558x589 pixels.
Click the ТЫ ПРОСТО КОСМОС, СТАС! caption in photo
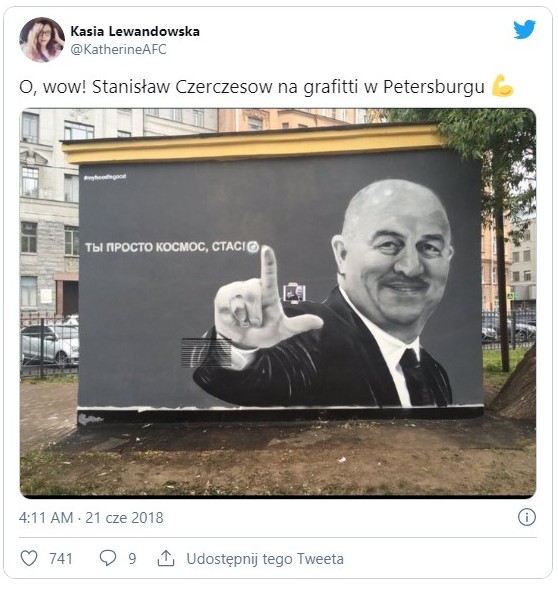(x=165, y=247)
